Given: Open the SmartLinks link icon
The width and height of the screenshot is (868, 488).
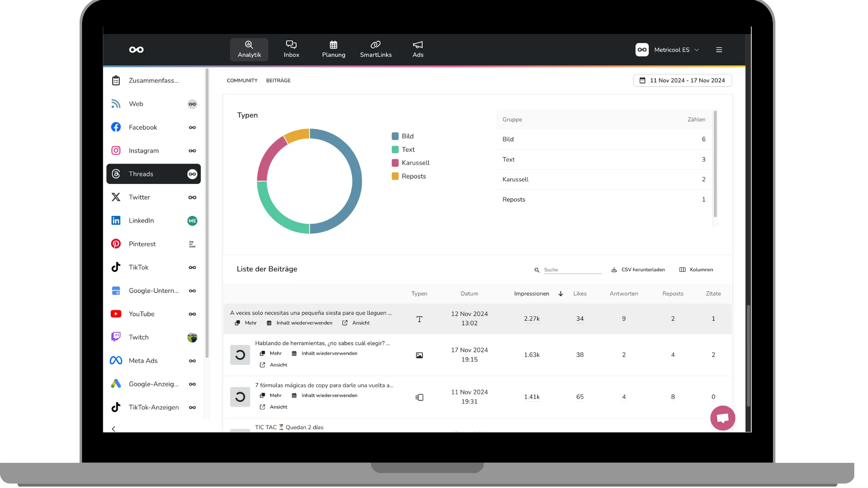Looking at the screenshot, I should coord(375,45).
